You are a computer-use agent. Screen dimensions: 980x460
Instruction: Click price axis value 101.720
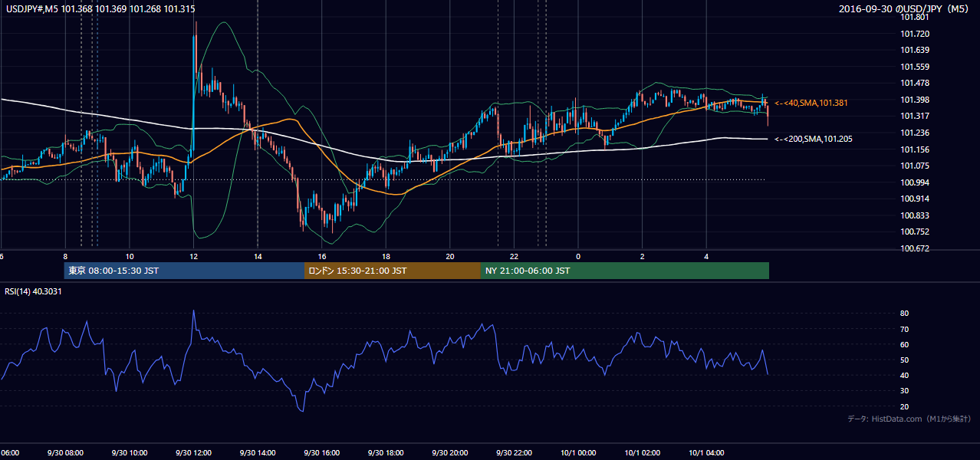click(915, 34)
